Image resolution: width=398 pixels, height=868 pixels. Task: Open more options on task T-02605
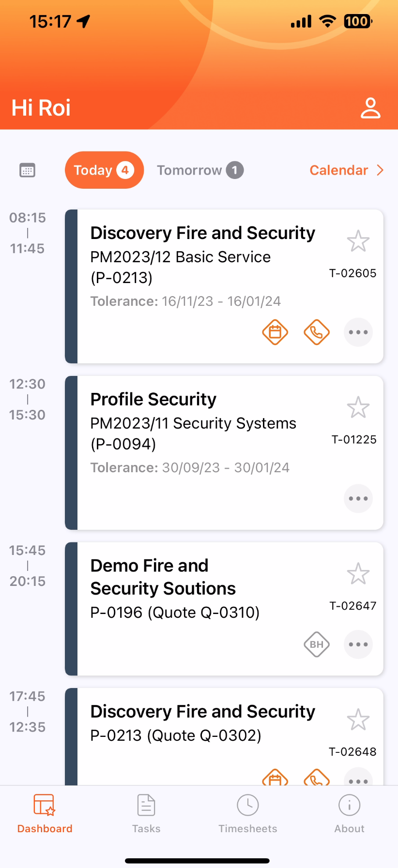pos(358,332)
